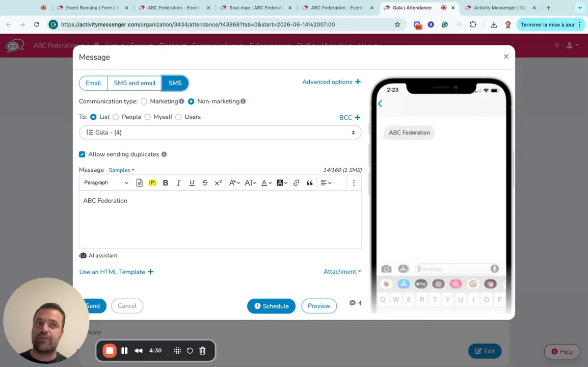Delete the recording with trash icon
The image size is (588, 367).
(202, 351)
